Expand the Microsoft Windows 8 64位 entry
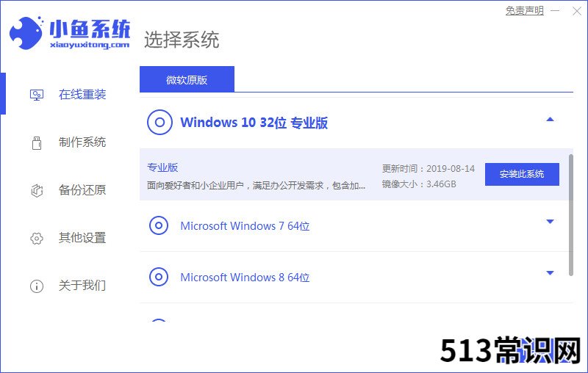 pos(550,272)
